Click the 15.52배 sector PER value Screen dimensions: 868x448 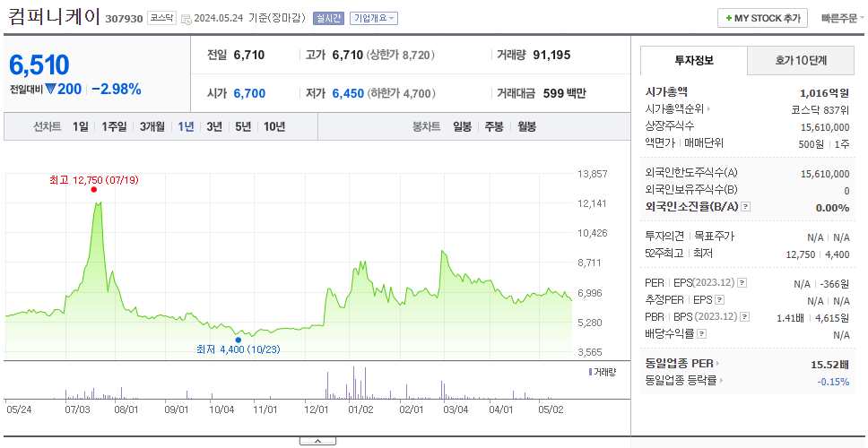point(829,365)
